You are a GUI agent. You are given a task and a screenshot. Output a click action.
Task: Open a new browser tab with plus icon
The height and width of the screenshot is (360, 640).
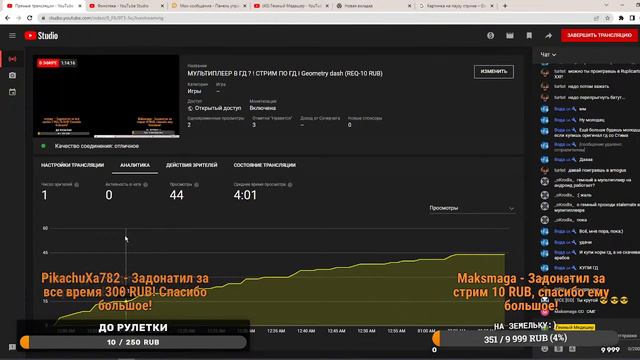click(505, 6)
